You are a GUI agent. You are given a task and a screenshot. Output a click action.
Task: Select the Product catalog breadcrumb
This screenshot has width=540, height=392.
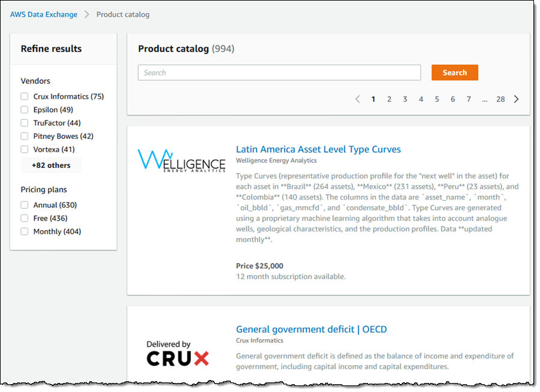tap(123, 14)
